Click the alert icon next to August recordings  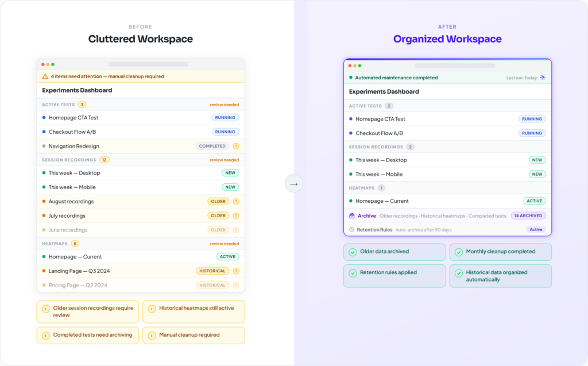click(x=236, y=201)
